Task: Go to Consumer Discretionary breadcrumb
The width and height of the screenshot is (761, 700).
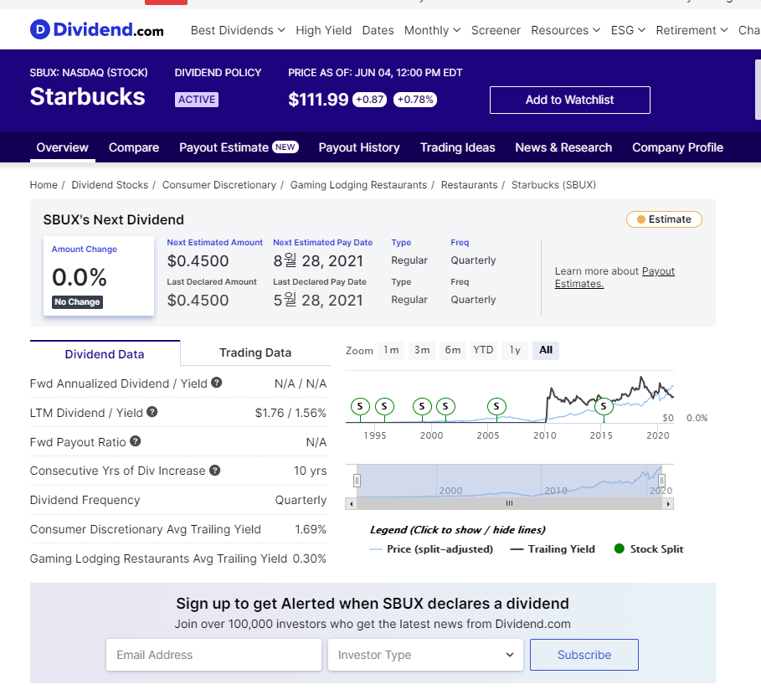Action: point(219,185)
